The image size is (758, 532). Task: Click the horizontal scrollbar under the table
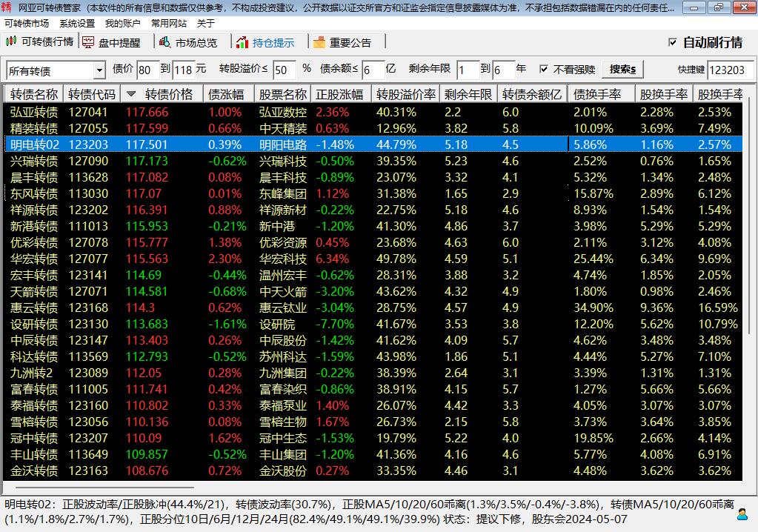coord(104,487)
